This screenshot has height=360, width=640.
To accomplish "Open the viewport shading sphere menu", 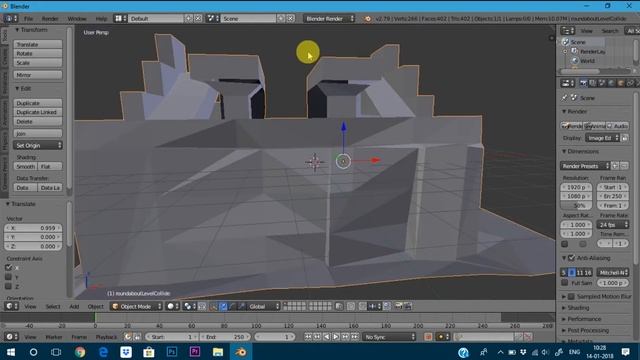I will pos(172,306).
